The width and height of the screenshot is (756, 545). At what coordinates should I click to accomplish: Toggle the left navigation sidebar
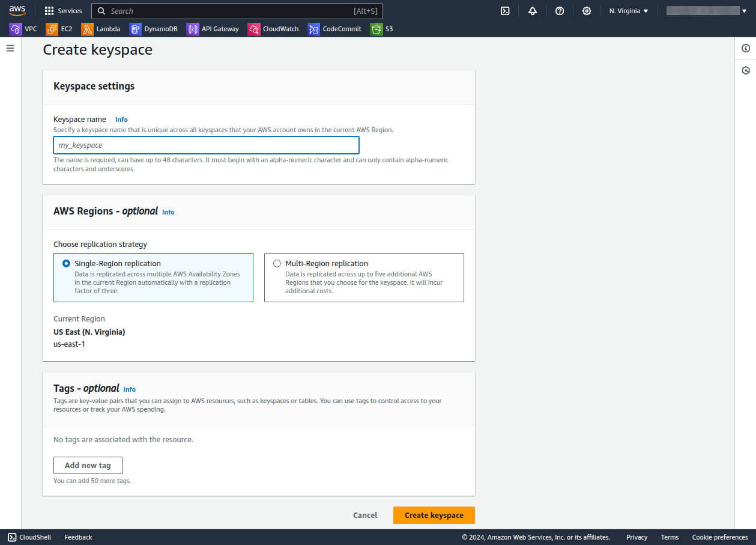[x=10, y=48]
